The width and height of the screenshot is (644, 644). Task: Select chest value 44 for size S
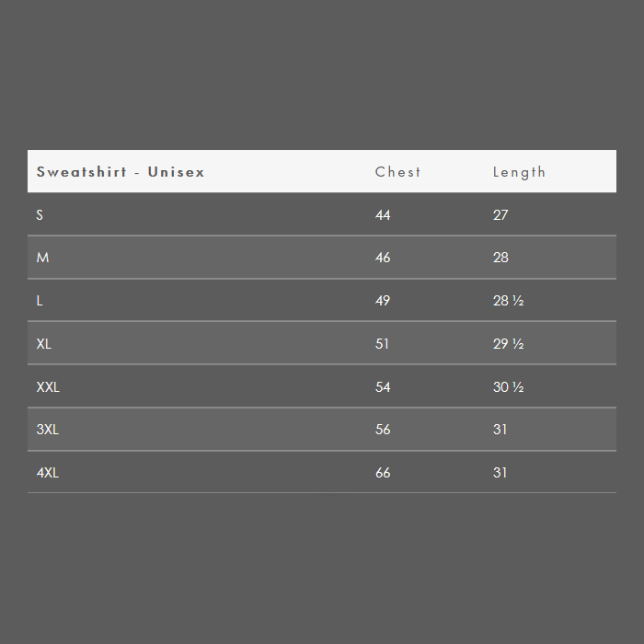pyautogui.click(x=383, y=214)
